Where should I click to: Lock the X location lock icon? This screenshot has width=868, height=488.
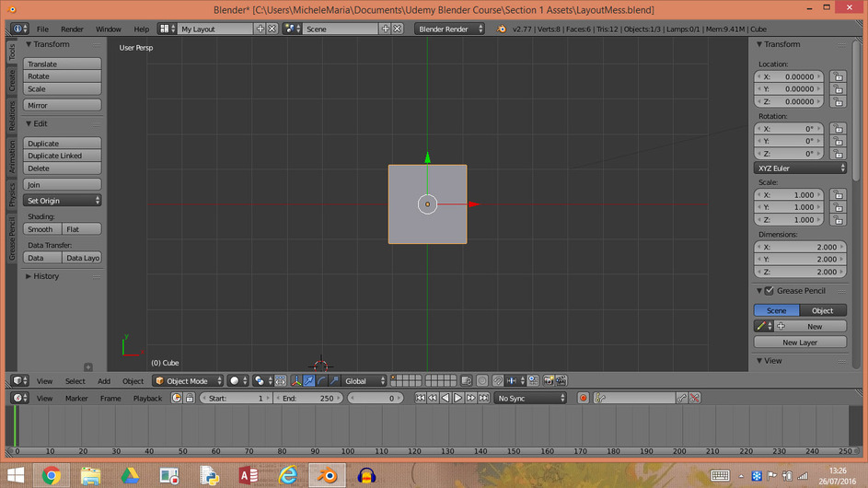tap(838, 77)
